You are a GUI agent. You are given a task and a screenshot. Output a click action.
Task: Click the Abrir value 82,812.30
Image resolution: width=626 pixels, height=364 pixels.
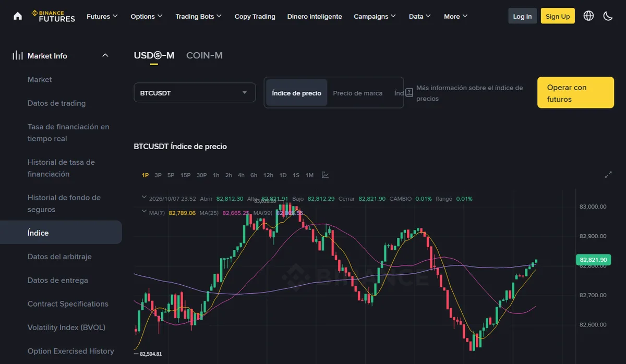point(230,199)
